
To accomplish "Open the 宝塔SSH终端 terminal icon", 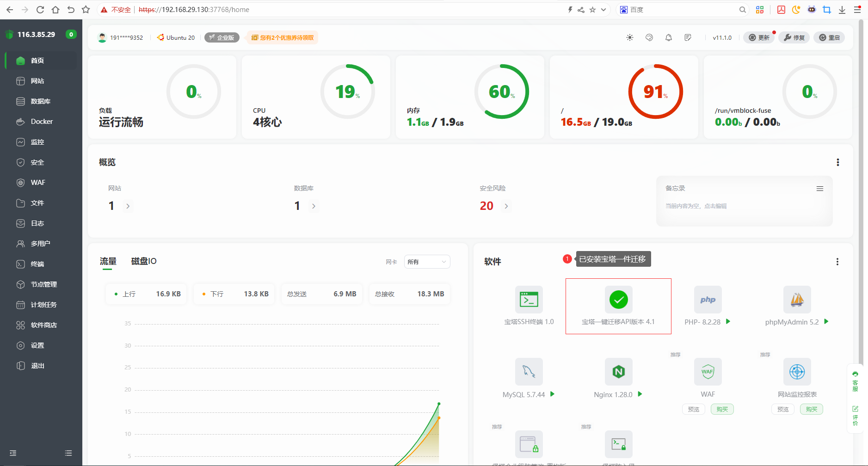I will coord(529,300).
